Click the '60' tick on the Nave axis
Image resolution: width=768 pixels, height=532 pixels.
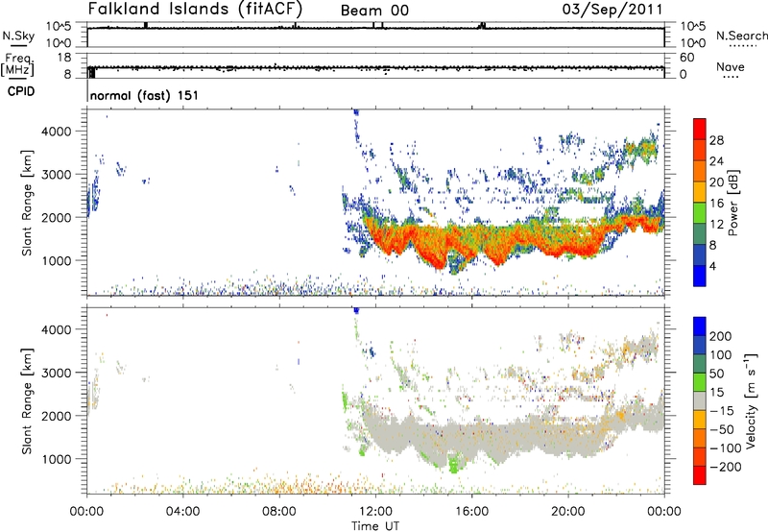[x=687, y=58]
